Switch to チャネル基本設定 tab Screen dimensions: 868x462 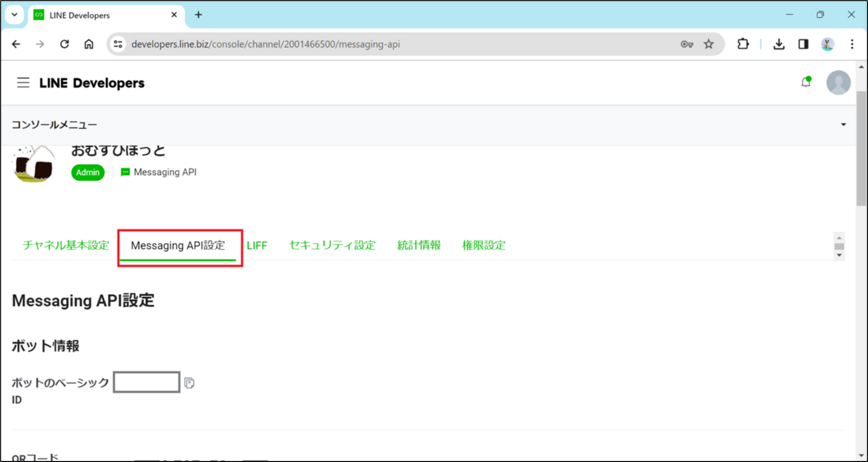click(66, 245)
